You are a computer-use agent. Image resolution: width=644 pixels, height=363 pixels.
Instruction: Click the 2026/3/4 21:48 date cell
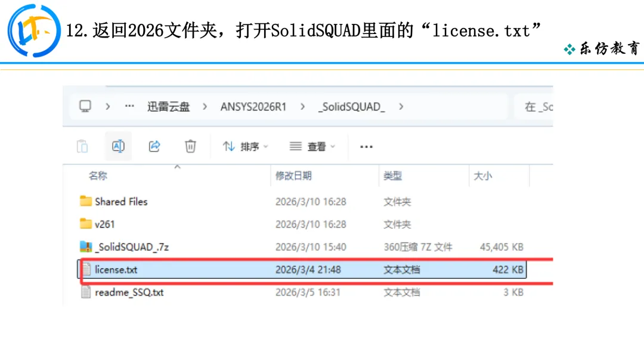coord(308,270)
